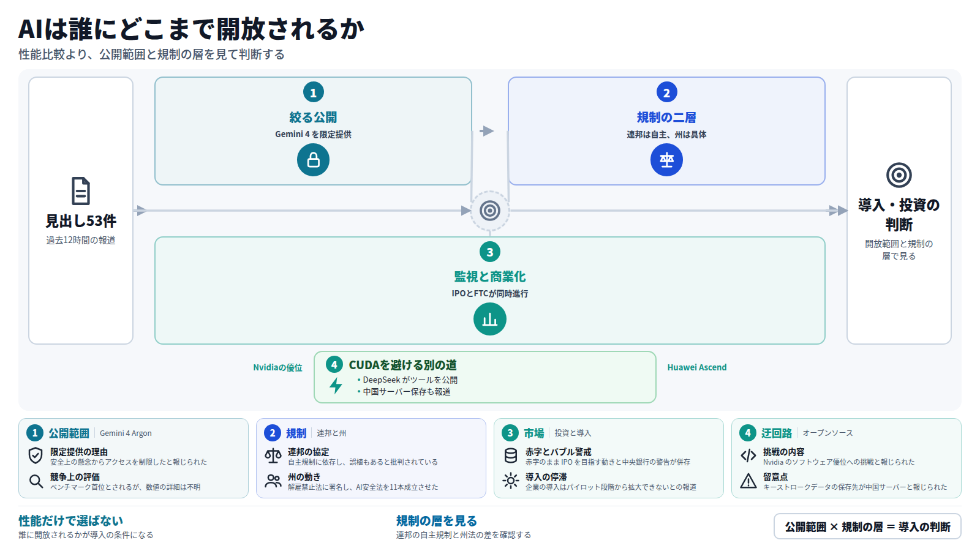The image size is (980, 551).
Task: Click the Gemini 4 を限定提供 subtitle
Action: 313,135
